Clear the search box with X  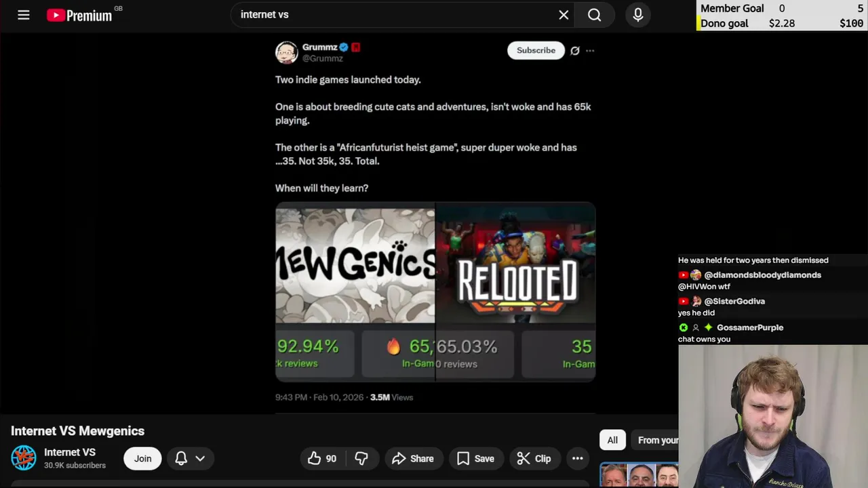click(x=564, y=15)
